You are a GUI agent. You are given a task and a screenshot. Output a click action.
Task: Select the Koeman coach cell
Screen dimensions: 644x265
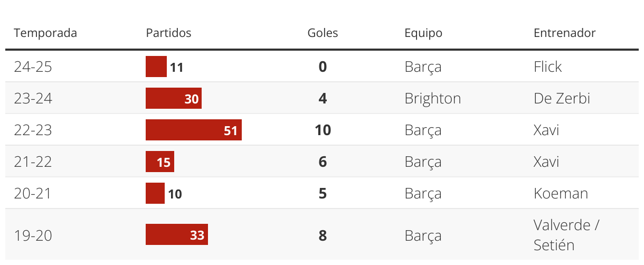coord(561,194)
